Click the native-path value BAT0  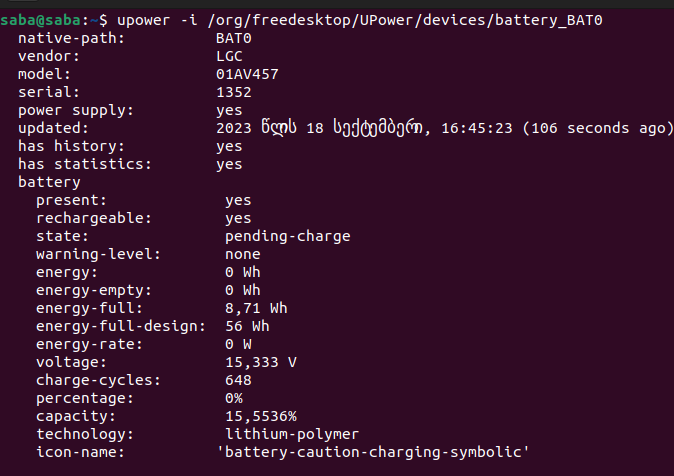(x=234, y=38)
